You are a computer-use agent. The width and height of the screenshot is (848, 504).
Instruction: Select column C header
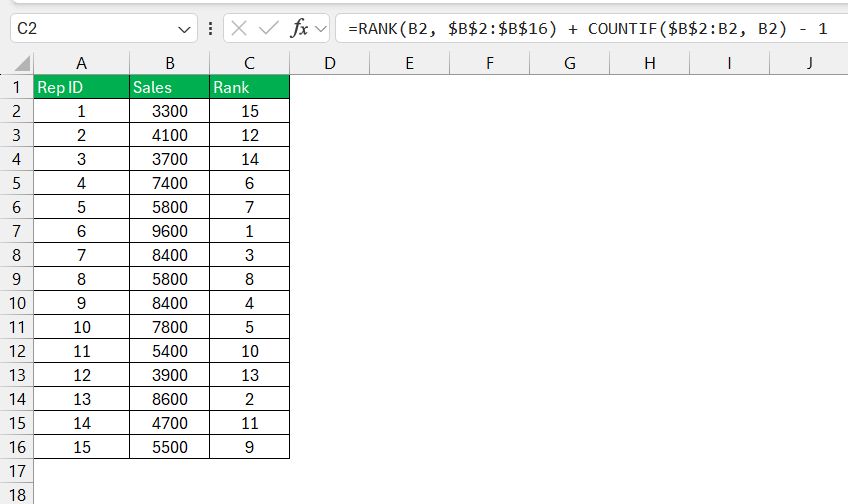tap(249, 63)
